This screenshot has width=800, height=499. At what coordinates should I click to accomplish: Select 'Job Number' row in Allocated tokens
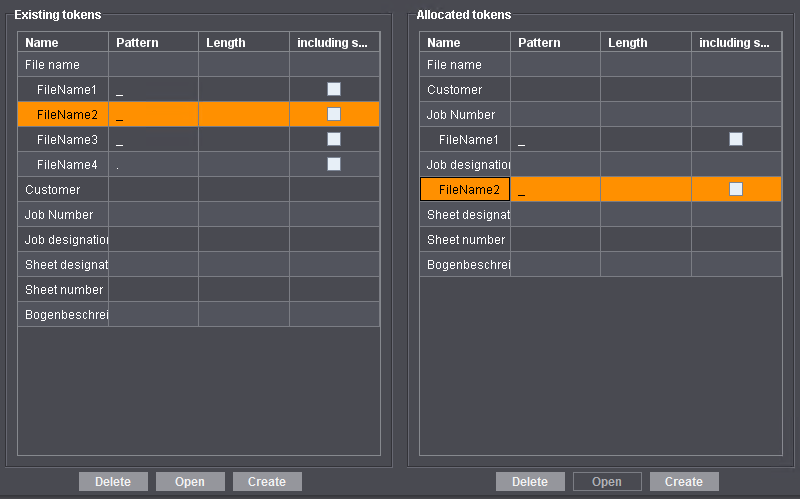601,114
